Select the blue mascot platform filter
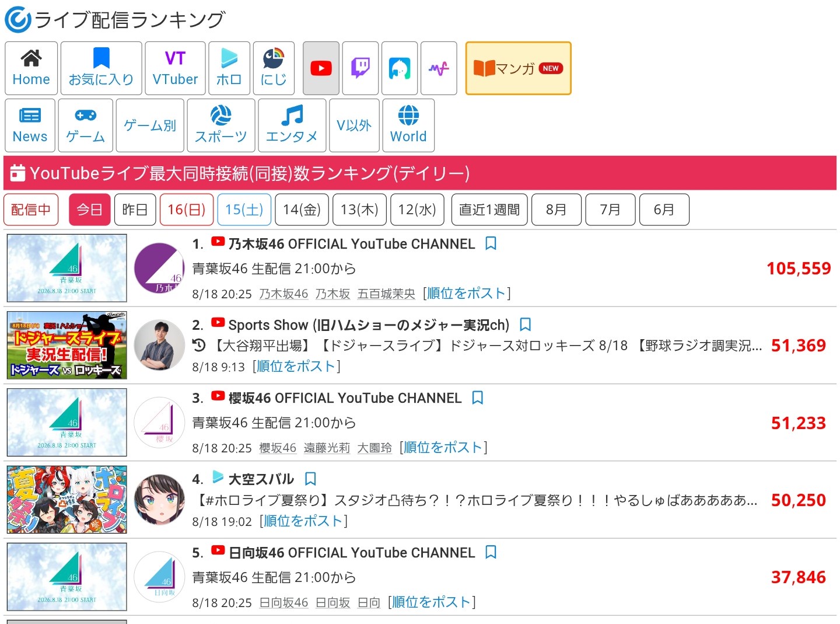840x624 pixels. click(x=400, y=68)
